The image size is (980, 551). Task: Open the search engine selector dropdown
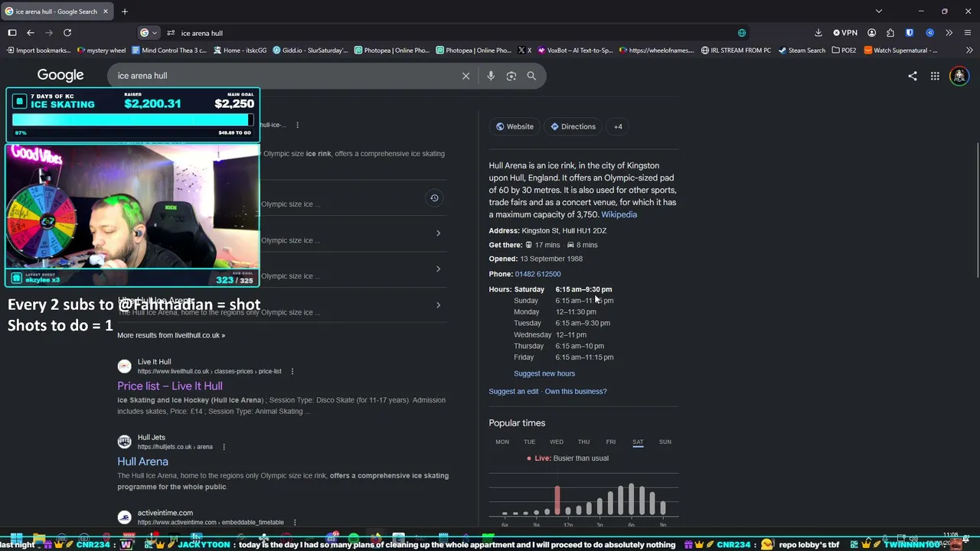pyautogui.click(x=149, y=33)
